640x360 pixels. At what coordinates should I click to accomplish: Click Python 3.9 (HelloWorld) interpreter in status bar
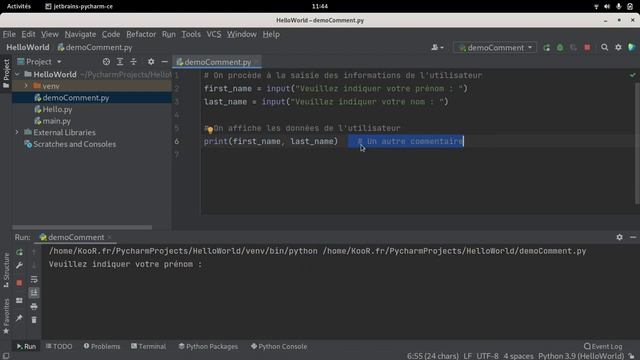(581, 356)
